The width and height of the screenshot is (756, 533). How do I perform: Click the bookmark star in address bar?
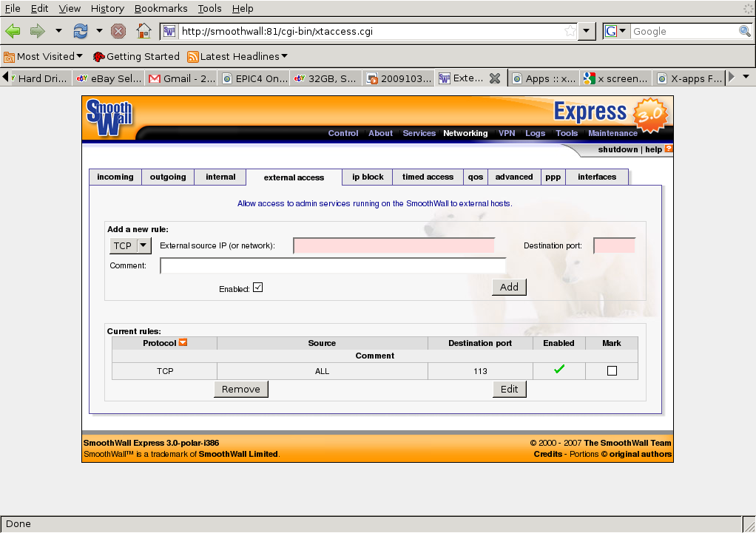570,31
